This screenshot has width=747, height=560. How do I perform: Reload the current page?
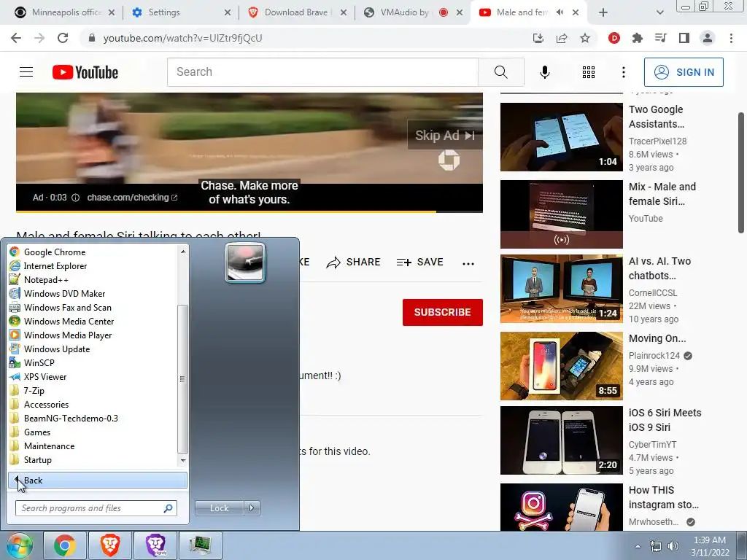pos(63,38)
